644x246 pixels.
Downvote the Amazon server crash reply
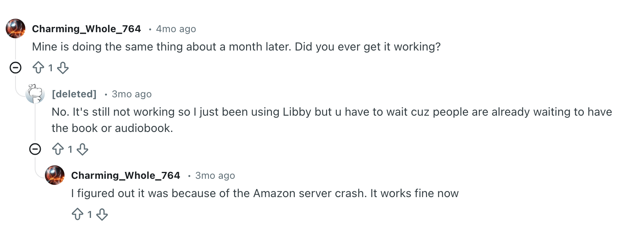point(102,214)
